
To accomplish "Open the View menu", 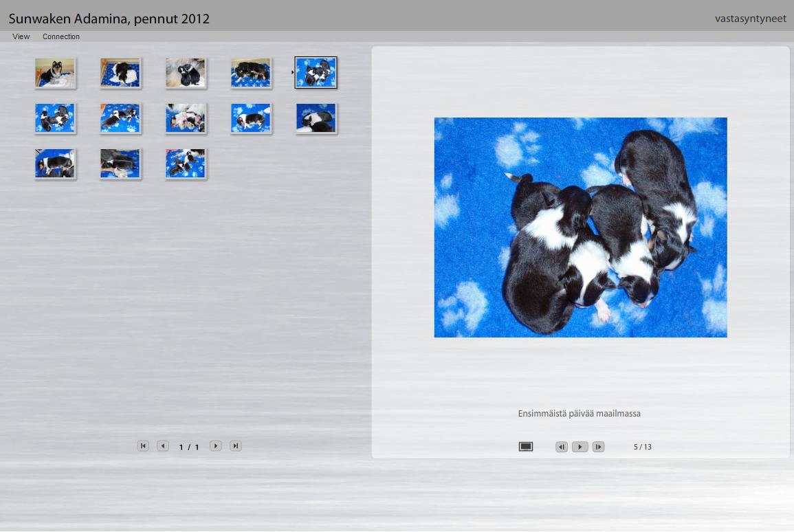I will (x=21, y=36).
